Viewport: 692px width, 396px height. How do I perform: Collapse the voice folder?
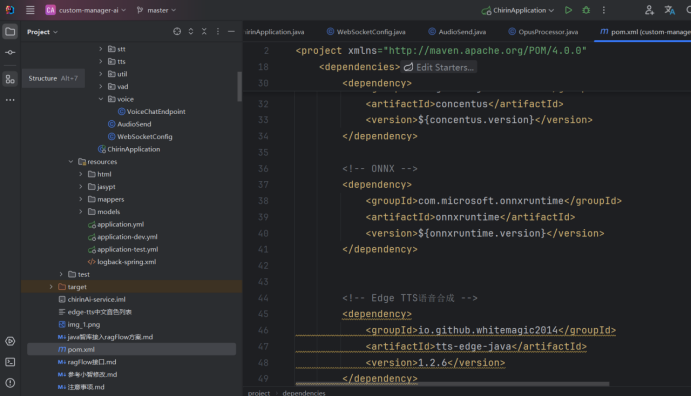click(101, 99)
